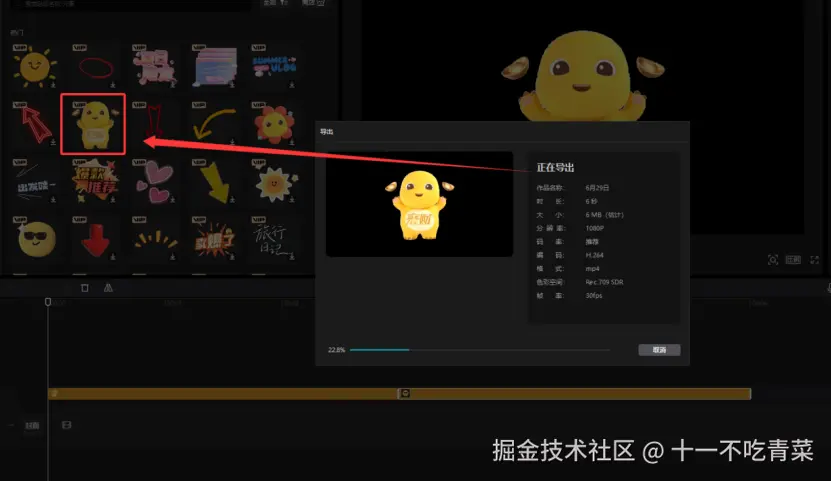Viewport: 831px width, 481px height.
Task: Click the H.264 codec value
Action: 595,255
